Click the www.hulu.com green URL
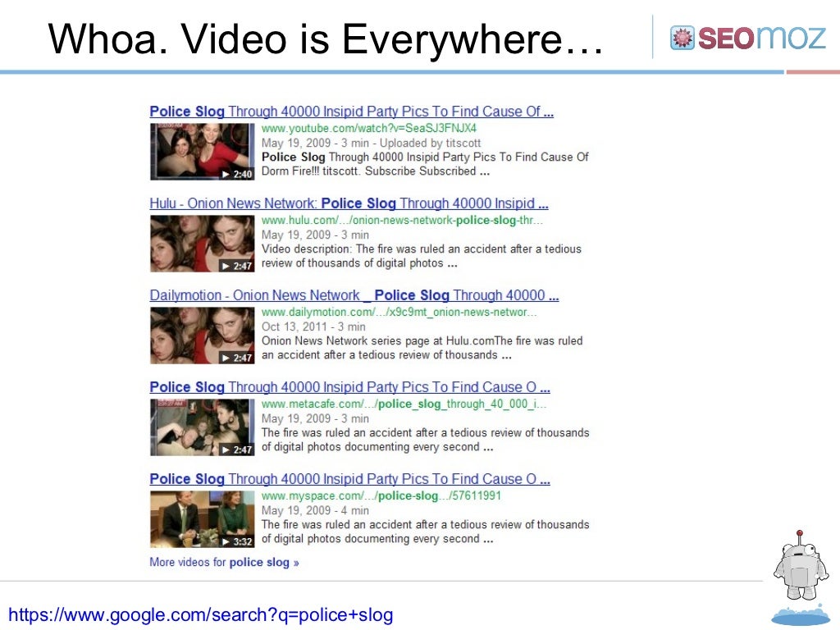Screen dimensions: 840x630 click(x=402, y=220)
